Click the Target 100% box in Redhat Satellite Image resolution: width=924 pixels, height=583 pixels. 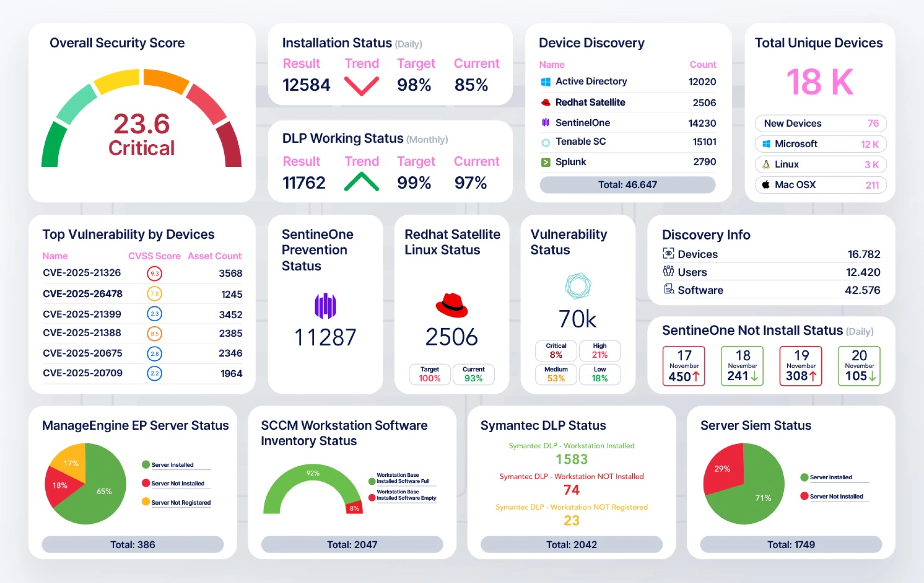click(x=430, y=374)
